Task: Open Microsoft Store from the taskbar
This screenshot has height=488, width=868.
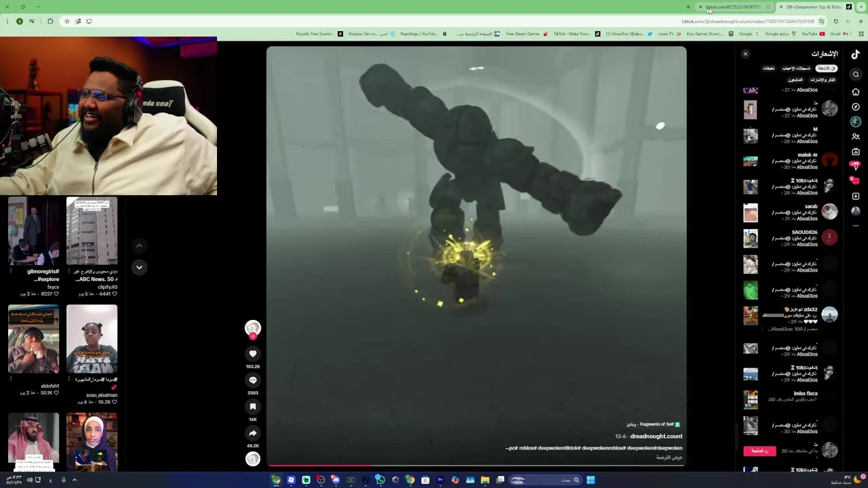Action: coord(425,480)
